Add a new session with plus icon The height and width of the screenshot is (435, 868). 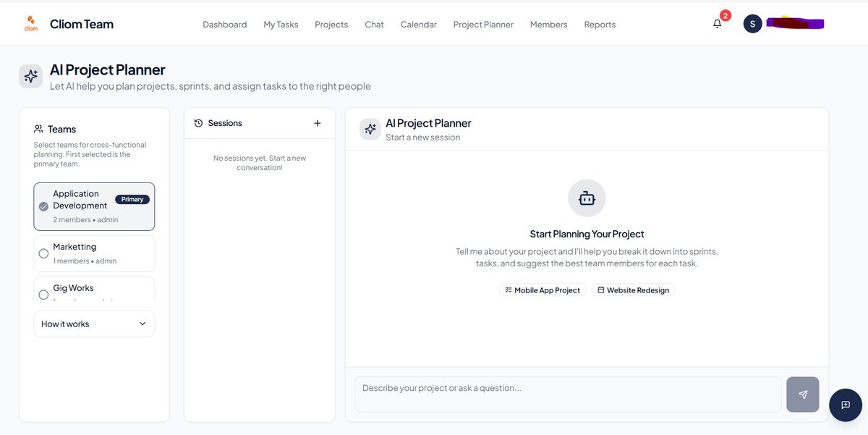click(317, 123)
